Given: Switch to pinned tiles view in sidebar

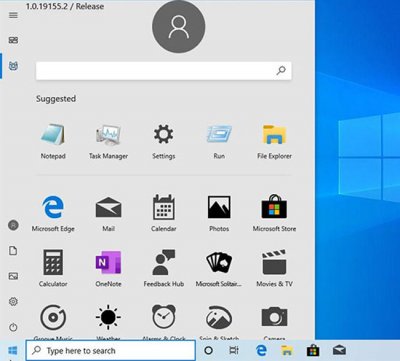Looking at the screenshot, I should click(x=13, y=40).
